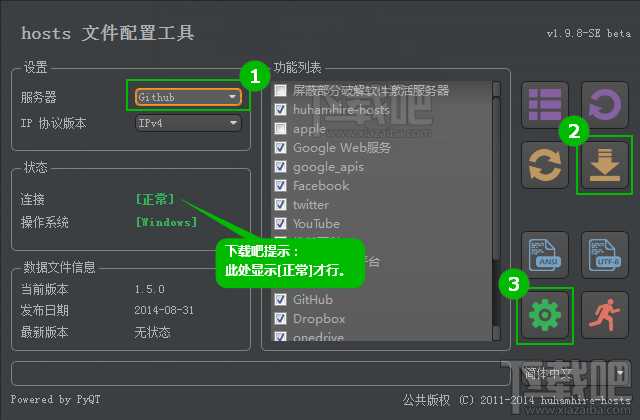Toggle the Dropbox checkbox

pos(281,319)
